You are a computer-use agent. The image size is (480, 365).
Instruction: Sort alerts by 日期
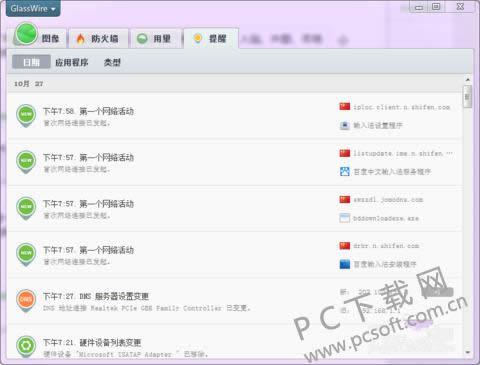31,62
